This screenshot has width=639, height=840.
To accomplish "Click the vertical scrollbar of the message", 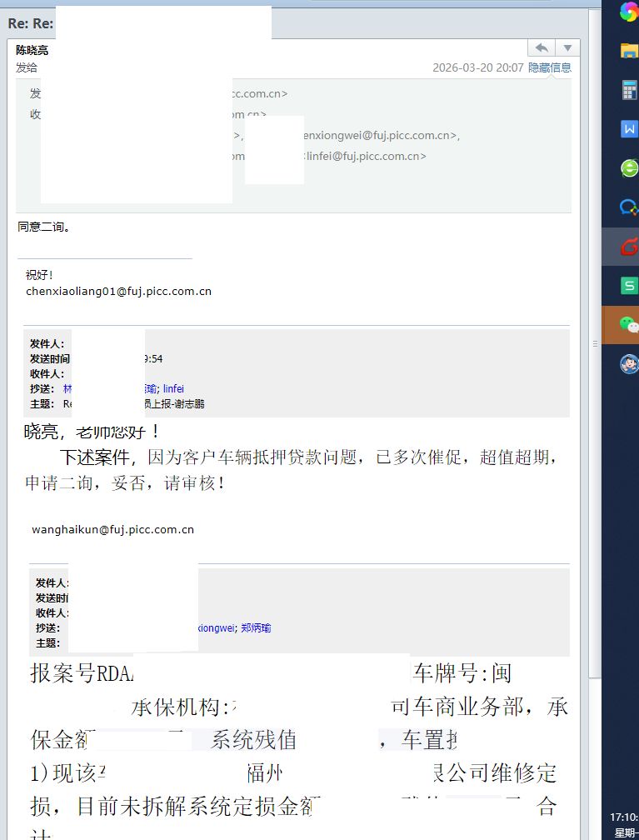I will coord(593,250).
